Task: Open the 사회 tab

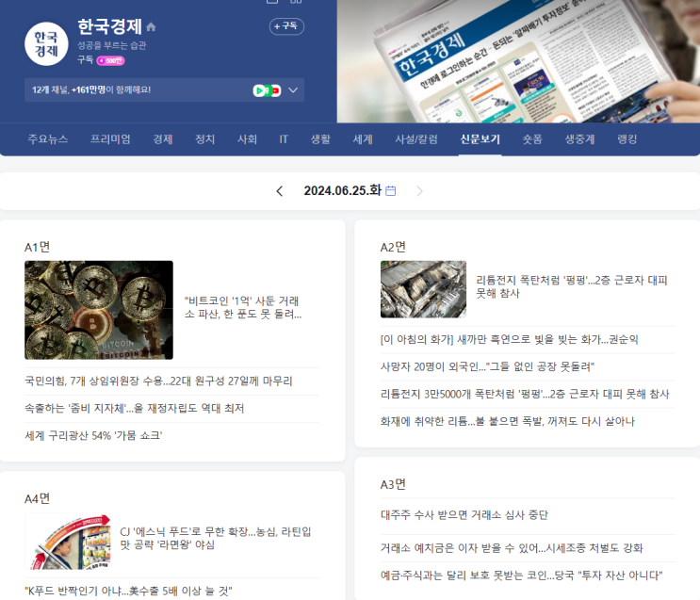Action: (x=248, y=139)
